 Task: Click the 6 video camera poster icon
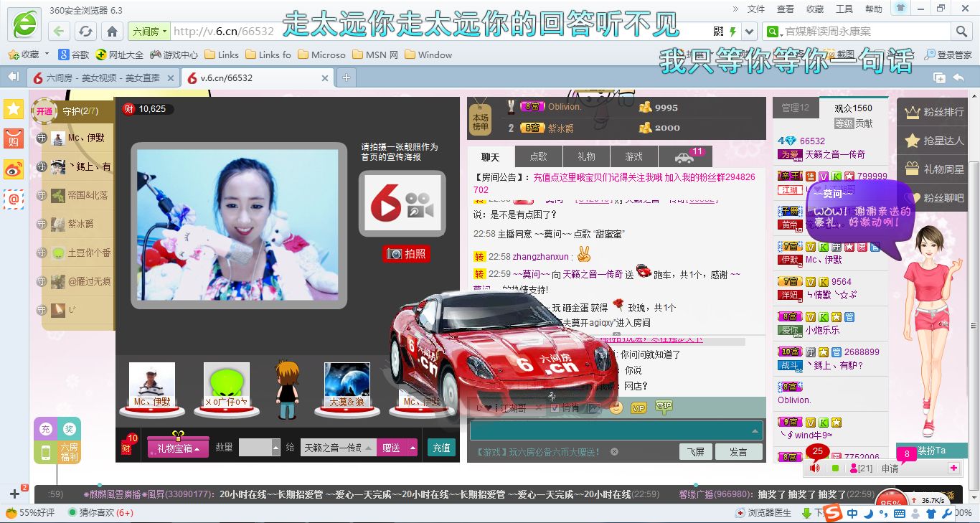point(402,204)
